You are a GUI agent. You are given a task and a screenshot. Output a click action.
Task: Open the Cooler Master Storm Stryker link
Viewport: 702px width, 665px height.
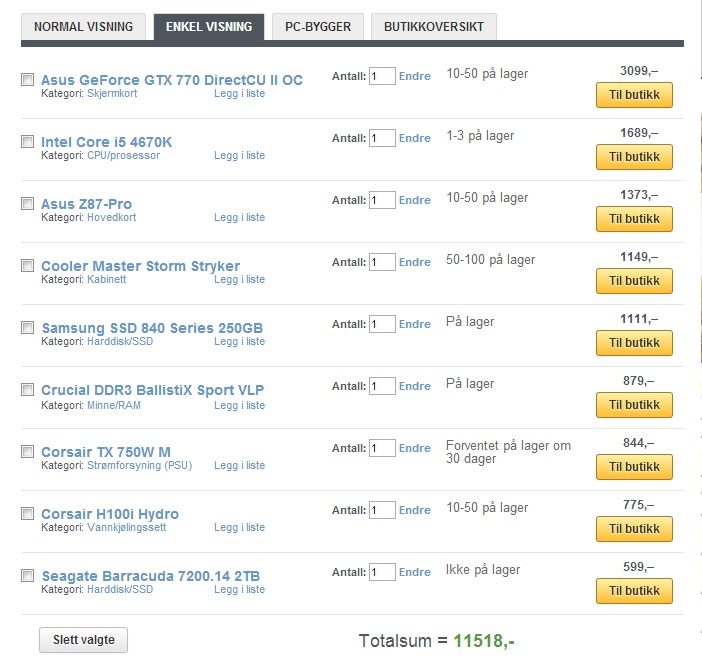[x=141, y=266]
